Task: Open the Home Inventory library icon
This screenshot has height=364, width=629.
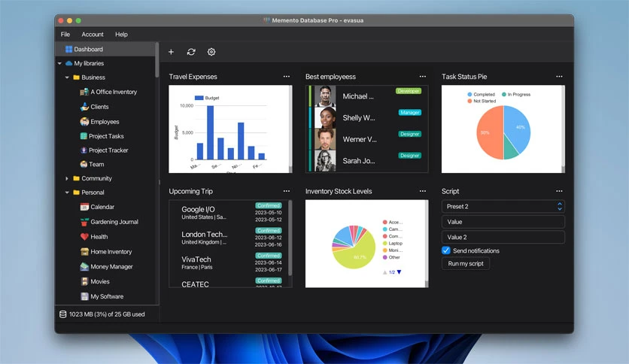Action: [x=84, y=252]
